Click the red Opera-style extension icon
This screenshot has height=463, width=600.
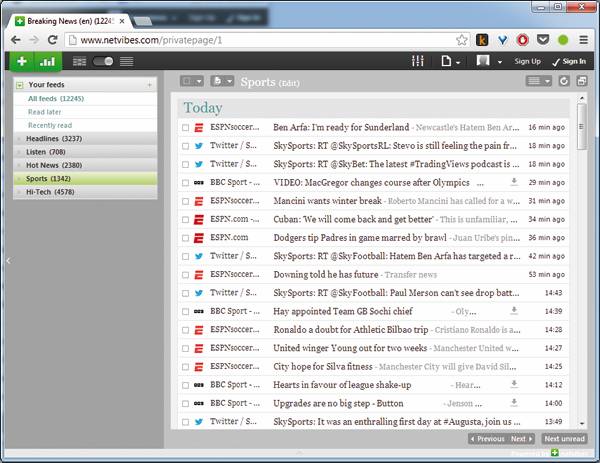523,40
